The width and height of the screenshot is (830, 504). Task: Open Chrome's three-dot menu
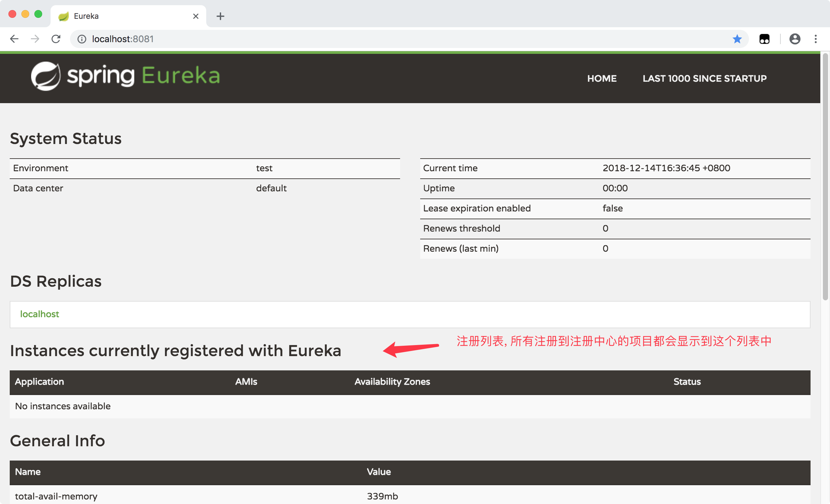pyautogui.click(x=815, y=39)
